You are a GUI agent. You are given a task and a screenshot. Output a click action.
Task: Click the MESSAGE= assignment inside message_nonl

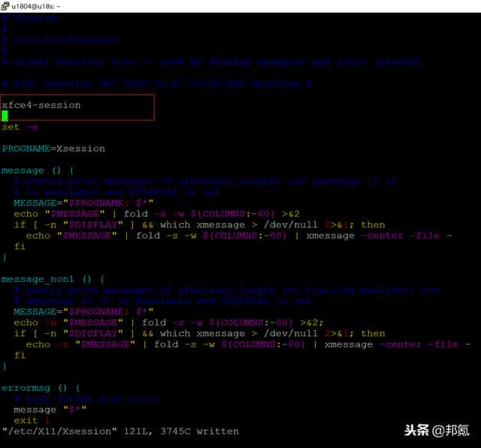83,312
